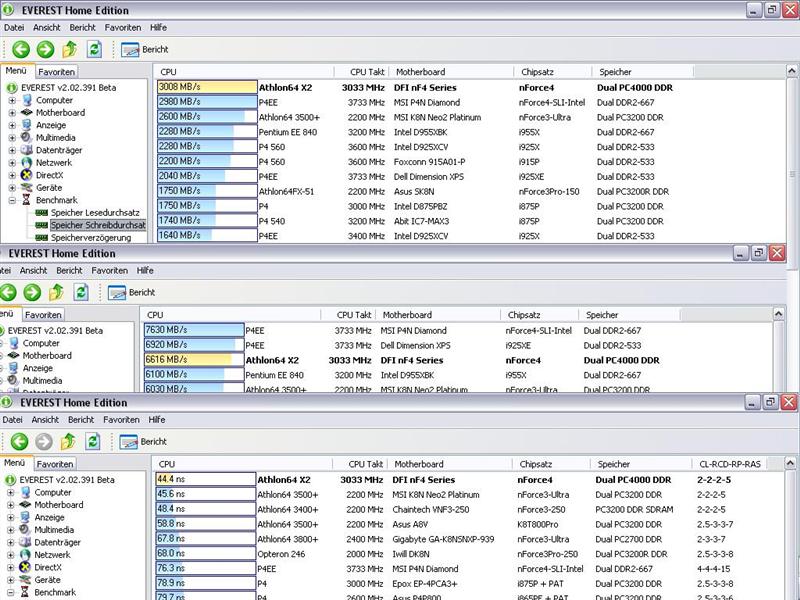Expand Motherboard node in top window tree
The width and height of the screenshot is (800, 600).
click(12, 113)
